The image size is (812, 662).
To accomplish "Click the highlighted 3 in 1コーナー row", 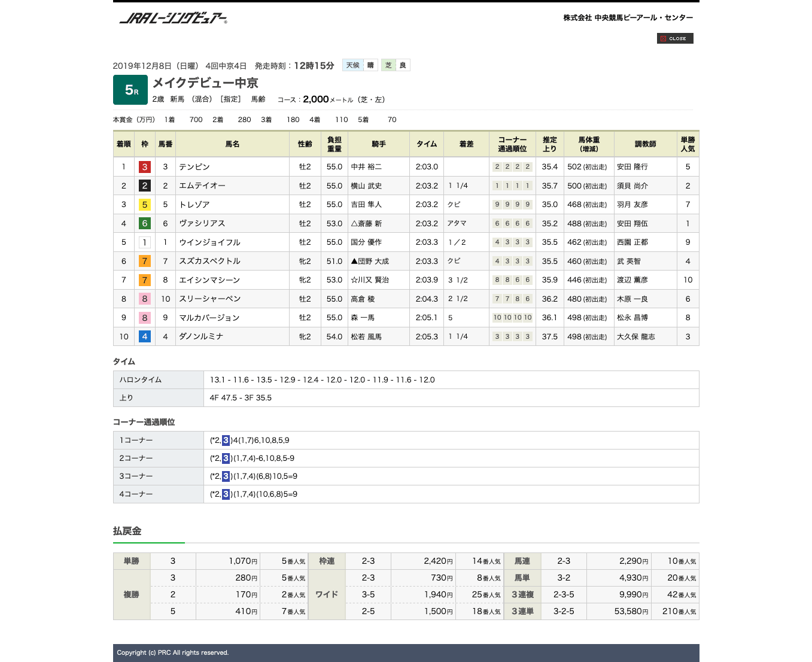I will click(x=226, y=441).
